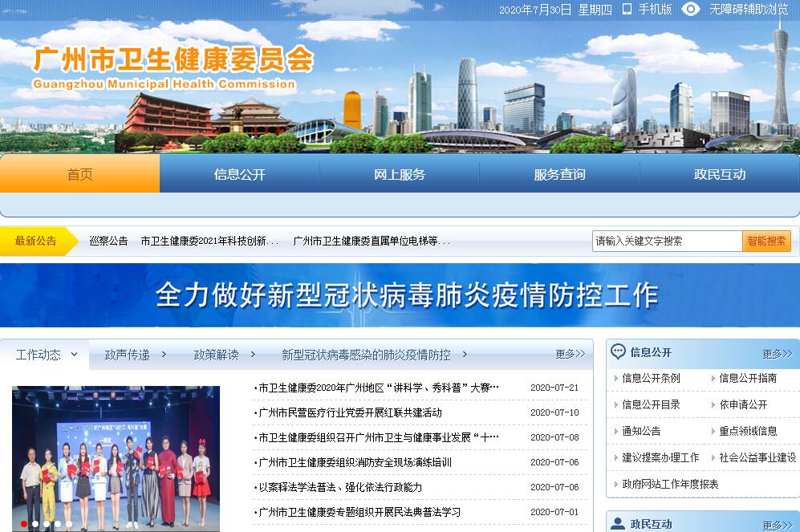Image resolution: width=800 pixels, height=532 pixels.
Task: Click the 广州市卫生健康委员会 site title logo
Action: point(173,67)
